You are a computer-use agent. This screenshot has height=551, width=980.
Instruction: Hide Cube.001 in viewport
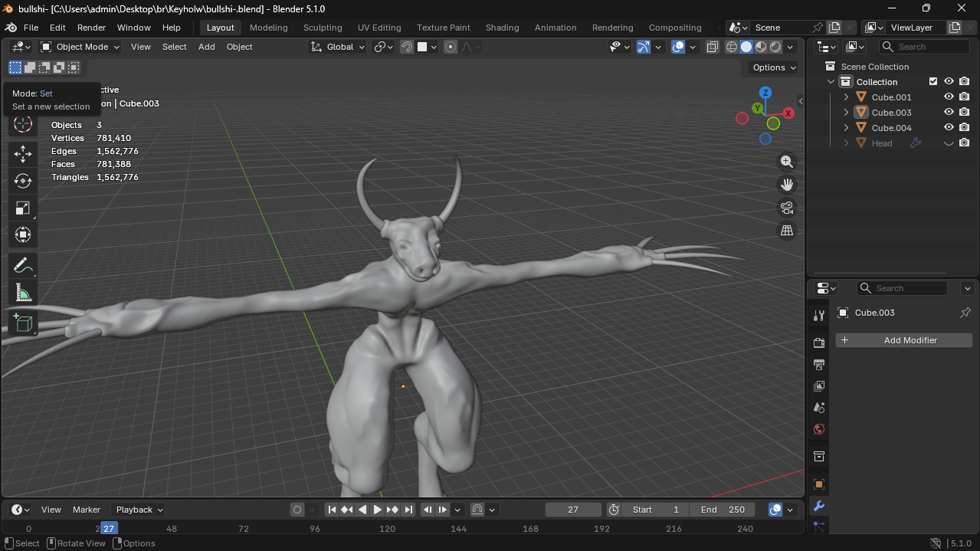coord(949,97)
